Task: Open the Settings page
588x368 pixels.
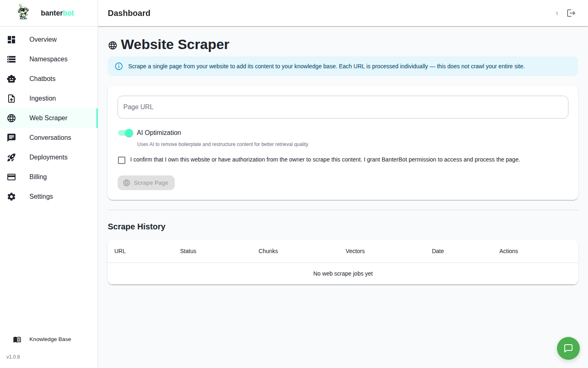Action: [49, 197]
